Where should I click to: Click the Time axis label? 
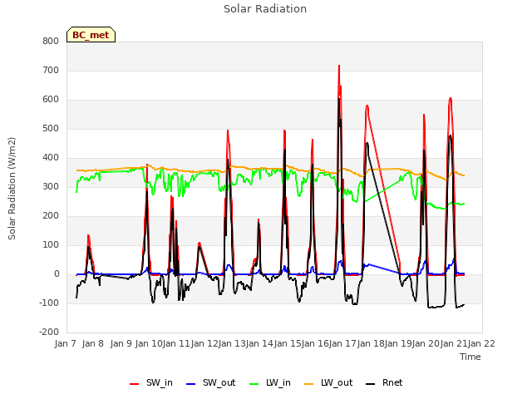pos(470,357)
